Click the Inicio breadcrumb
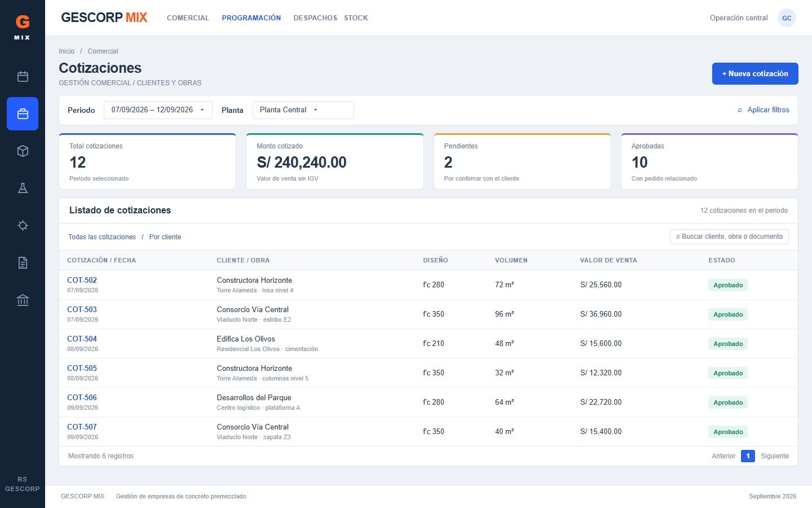 click(67, 51)
